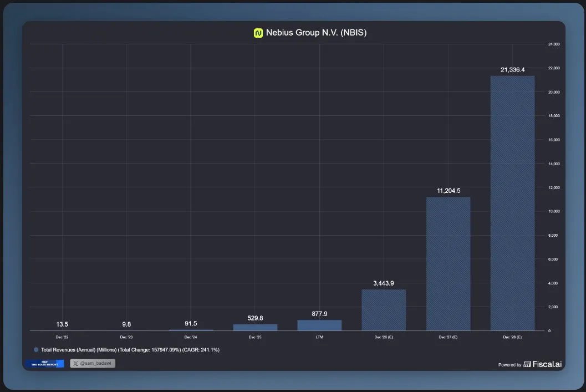The width and height of the screenshot is (586, 392).
Task: Click the Dec '25 revenue bar
Action: tap(255, 328)
